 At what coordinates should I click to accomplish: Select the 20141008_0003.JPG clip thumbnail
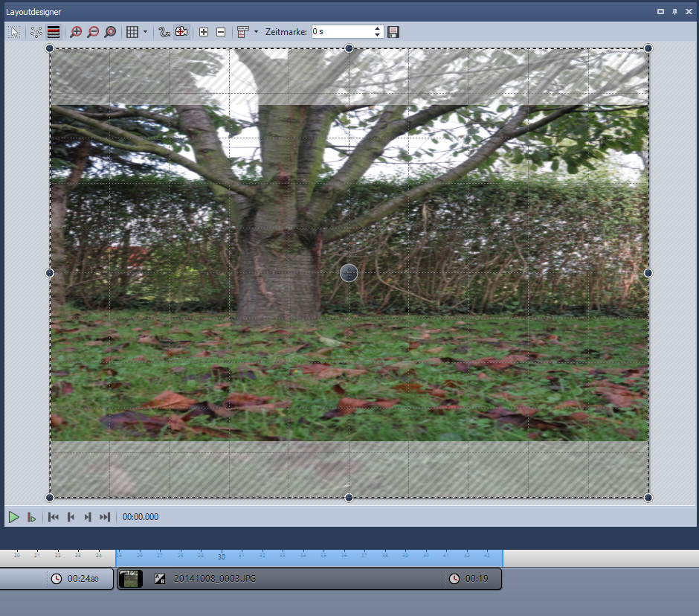pos(131,579)
